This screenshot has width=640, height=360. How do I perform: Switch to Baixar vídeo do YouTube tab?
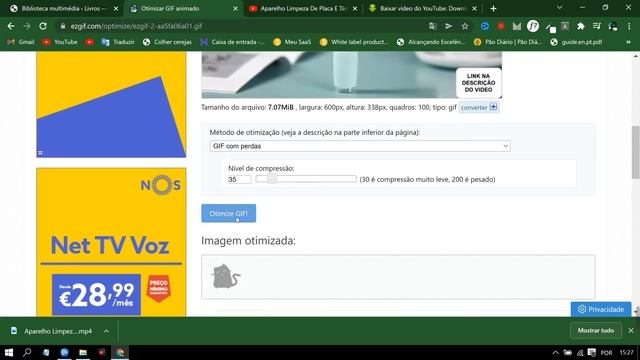[422, 9]
